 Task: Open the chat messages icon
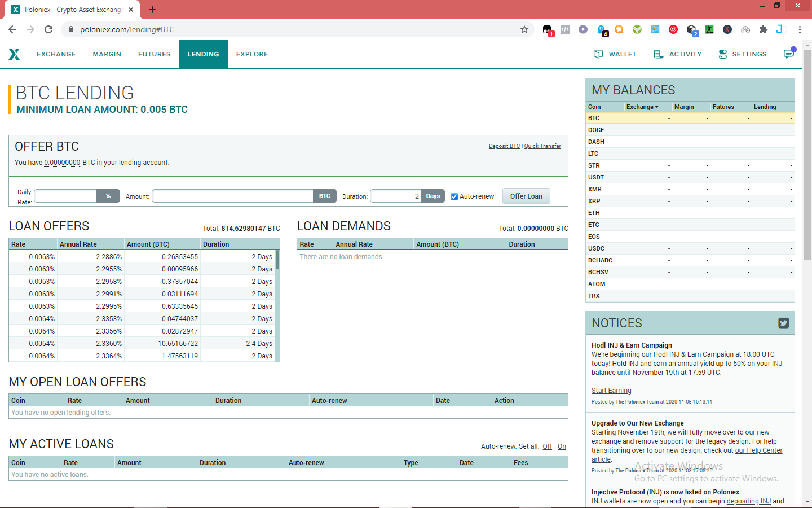(x=789, y=54)
